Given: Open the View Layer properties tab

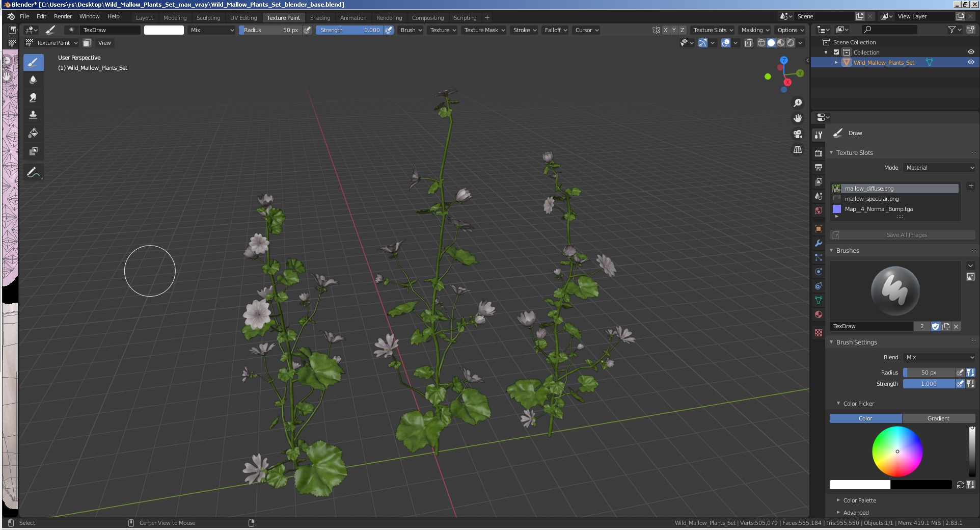Looking at the screenshot, I should pyautogui.click(x=818, y=181).
